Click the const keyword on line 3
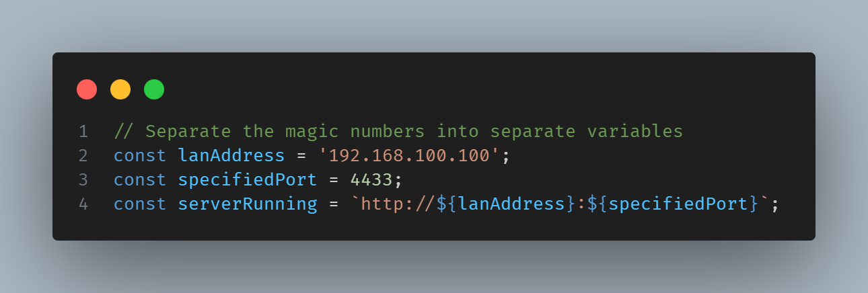Viewport: 868px width, 293px height. click(140, 179)
